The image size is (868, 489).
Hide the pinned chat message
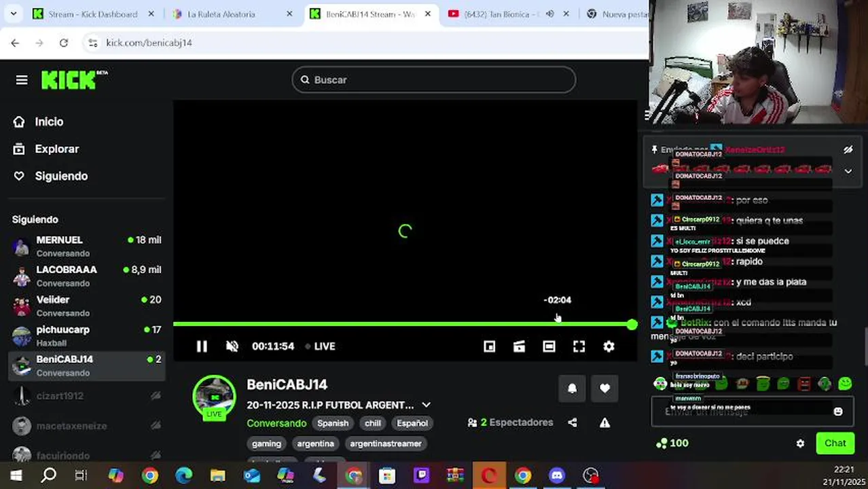point(848,149)
